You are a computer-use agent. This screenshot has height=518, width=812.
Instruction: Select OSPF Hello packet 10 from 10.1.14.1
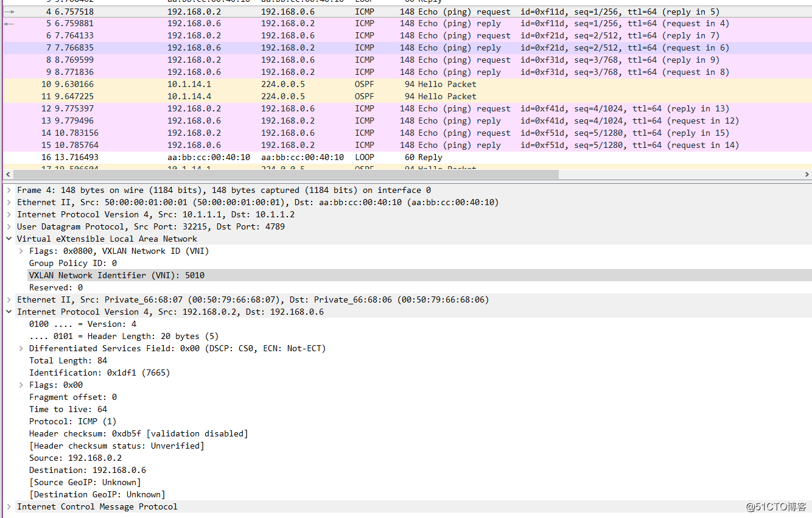pyautogui.click(x=407, y=85)
